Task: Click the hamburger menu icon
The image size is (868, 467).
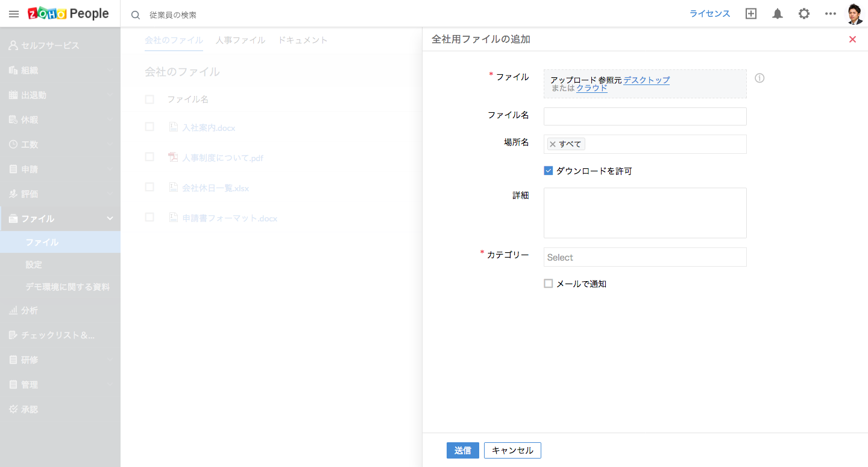Action: point(14,14)
